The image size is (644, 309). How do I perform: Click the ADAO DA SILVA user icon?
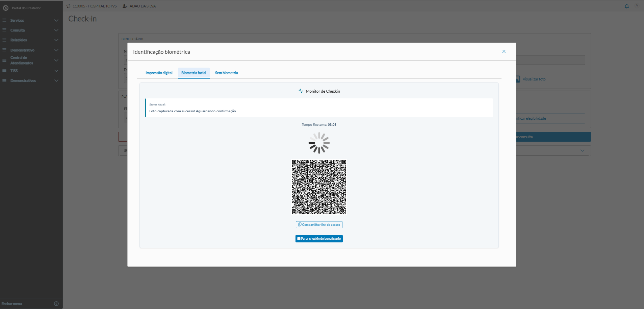point(125,6)
